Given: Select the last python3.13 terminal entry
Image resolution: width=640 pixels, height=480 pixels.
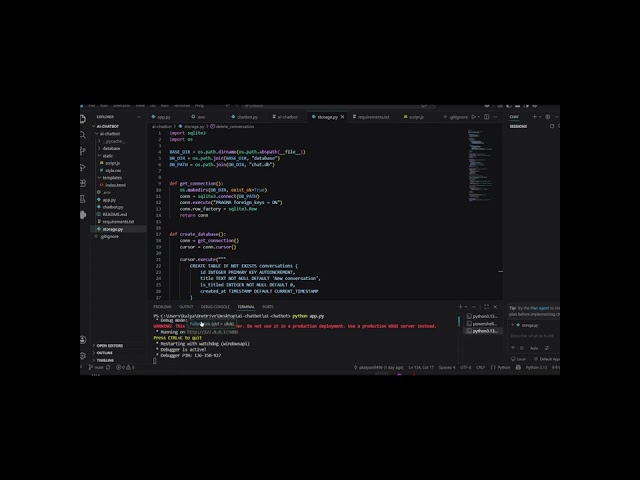Looking at the screenshot, I should [482, 331].
